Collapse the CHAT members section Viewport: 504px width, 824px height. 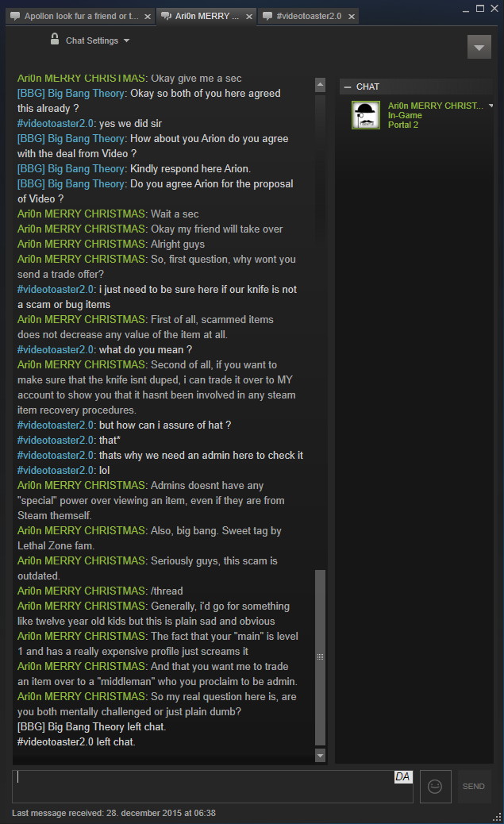[x=348, y=87]
